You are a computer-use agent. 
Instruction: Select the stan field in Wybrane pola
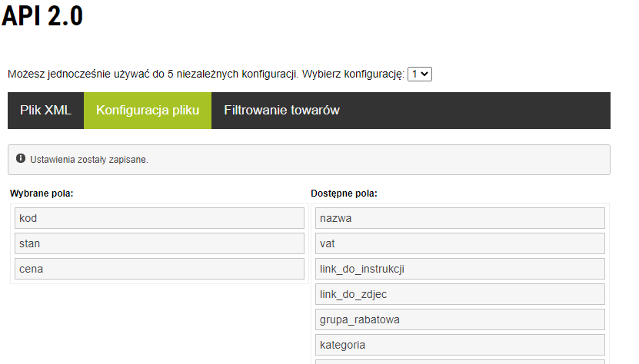pos(159,243)
